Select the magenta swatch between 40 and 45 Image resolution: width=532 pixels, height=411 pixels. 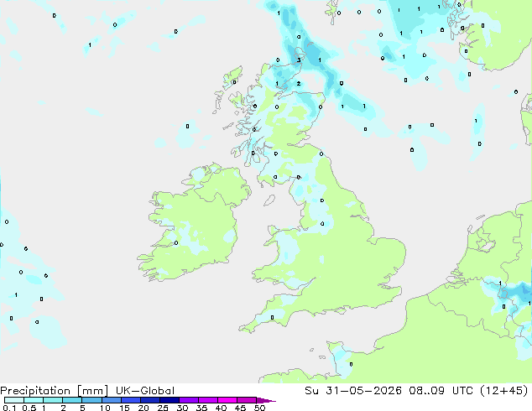coord(227,400)
